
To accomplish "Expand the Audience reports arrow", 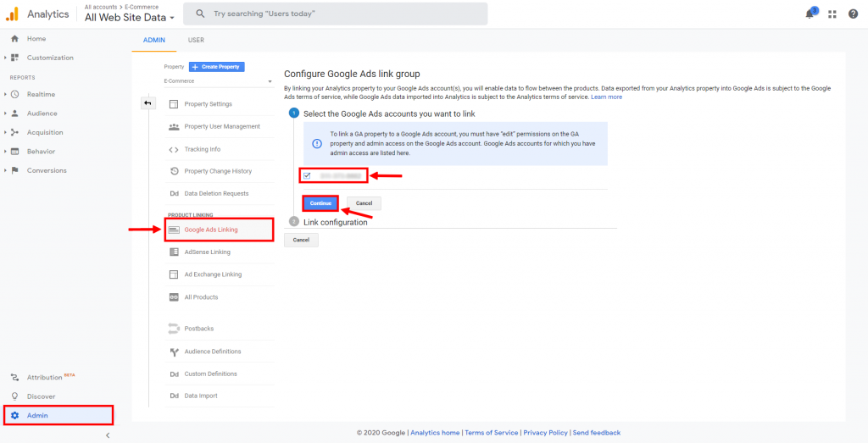I will (x=6, y=114).
